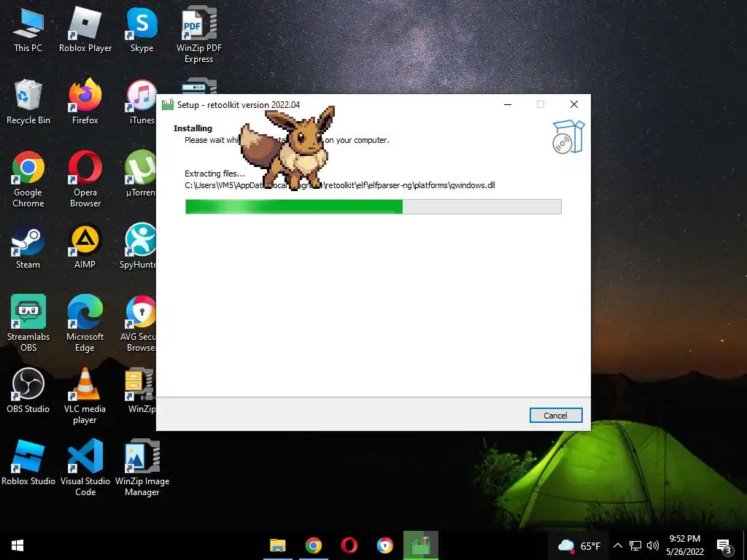This screenshot has height=560, width=747.
Task: Open AIMP desktop shortcut
Action: [x=85, y=246]
